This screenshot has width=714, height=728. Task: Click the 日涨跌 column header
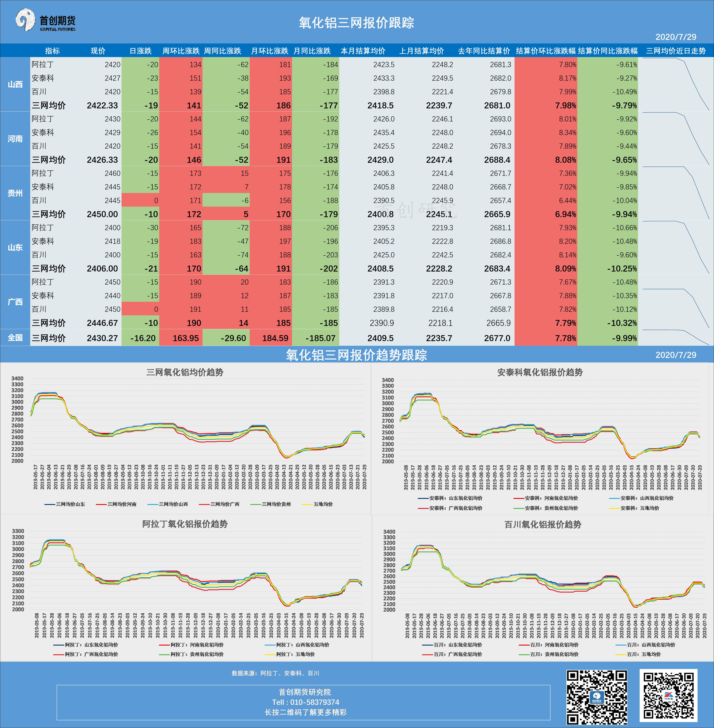click(x=140, y=51)
